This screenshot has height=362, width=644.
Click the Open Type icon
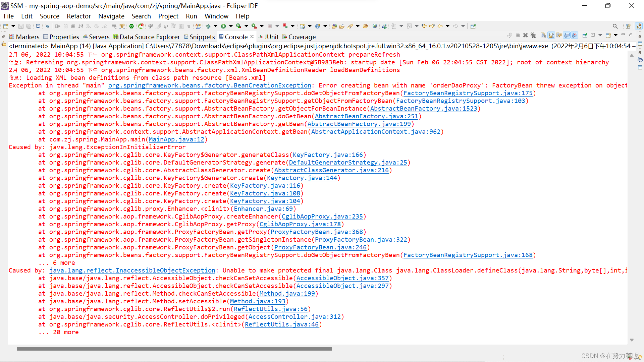(334, 26)
